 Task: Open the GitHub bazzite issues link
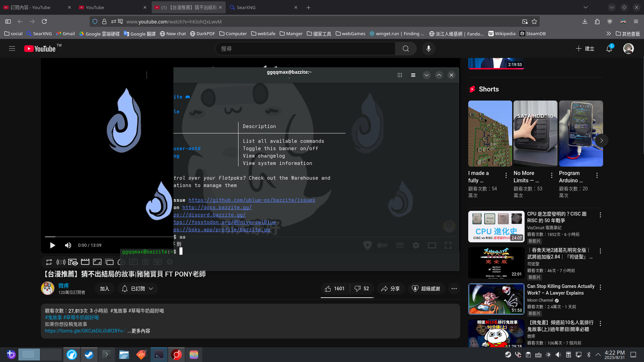(x=252, y=200)
